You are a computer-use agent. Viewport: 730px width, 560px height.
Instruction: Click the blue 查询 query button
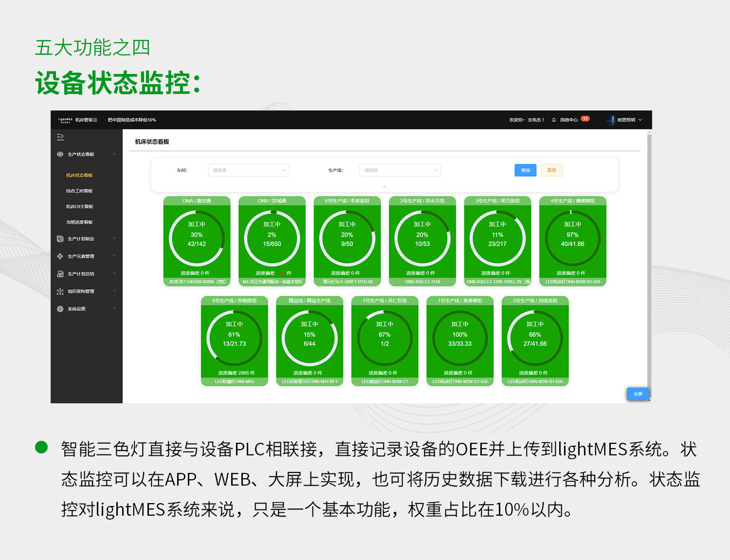coord(525,170)
